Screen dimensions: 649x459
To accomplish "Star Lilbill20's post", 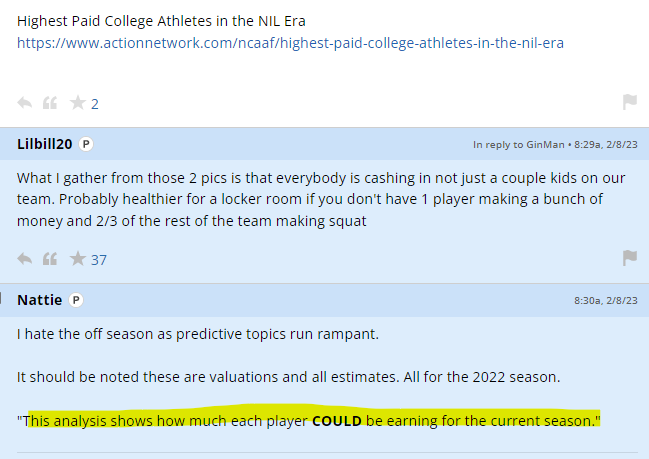I will 76,259.
